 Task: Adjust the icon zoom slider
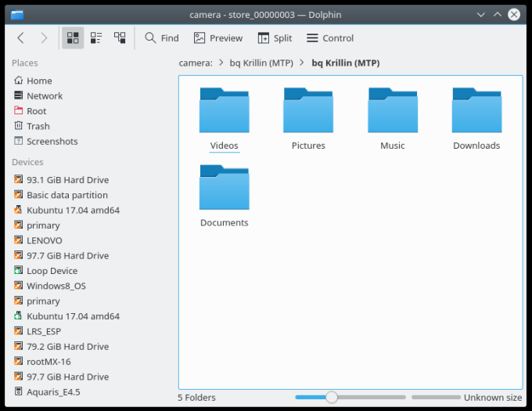click(332, 398)
